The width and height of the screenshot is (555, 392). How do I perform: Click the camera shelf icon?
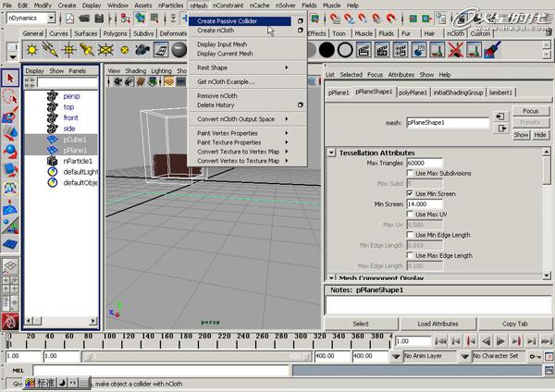click(142, 50)
